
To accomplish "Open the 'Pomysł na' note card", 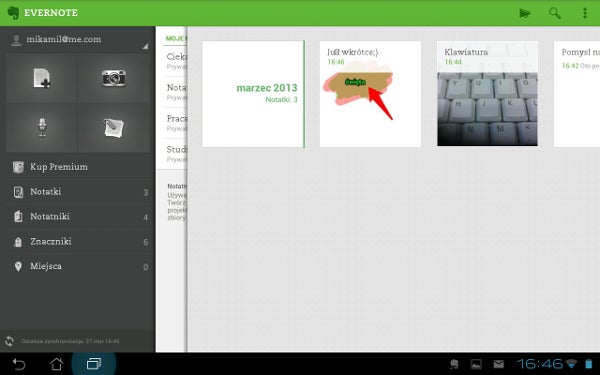I will 577,94.
